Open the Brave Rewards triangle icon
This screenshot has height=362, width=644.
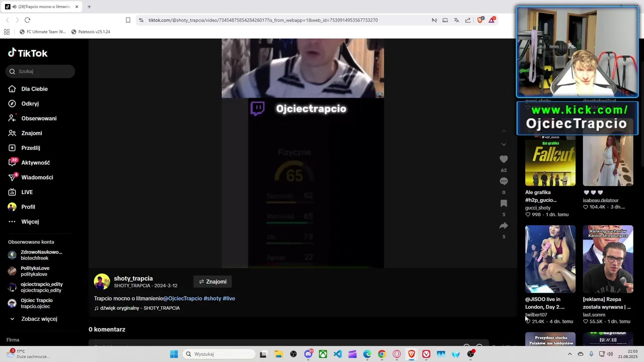pyautogui.click(x=492, y=20)
